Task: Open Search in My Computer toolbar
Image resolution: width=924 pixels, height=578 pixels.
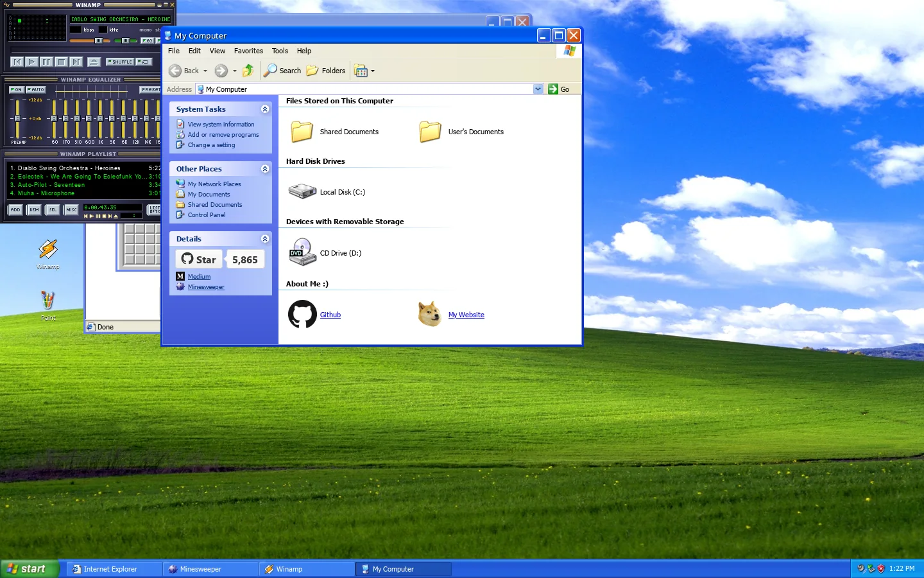Action: [282, 71]
